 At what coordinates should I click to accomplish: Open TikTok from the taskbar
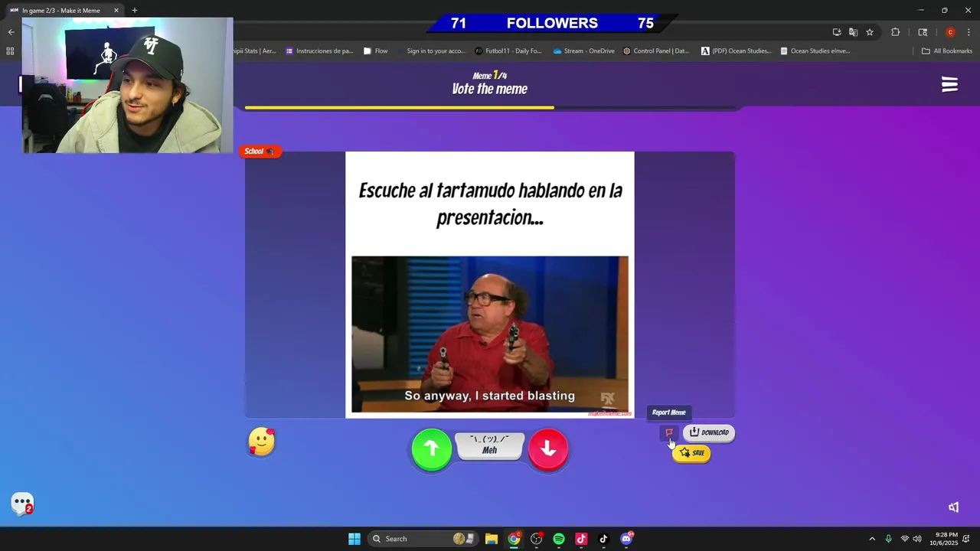603,539
